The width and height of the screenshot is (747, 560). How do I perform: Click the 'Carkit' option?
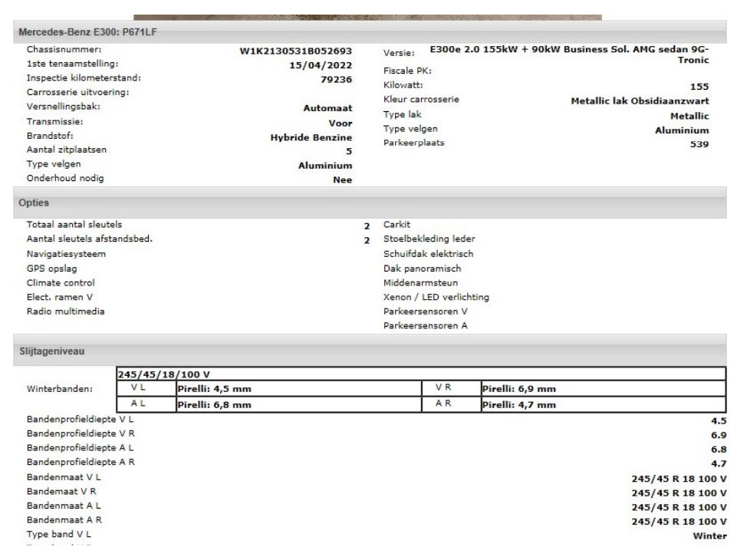pos(397,225)
